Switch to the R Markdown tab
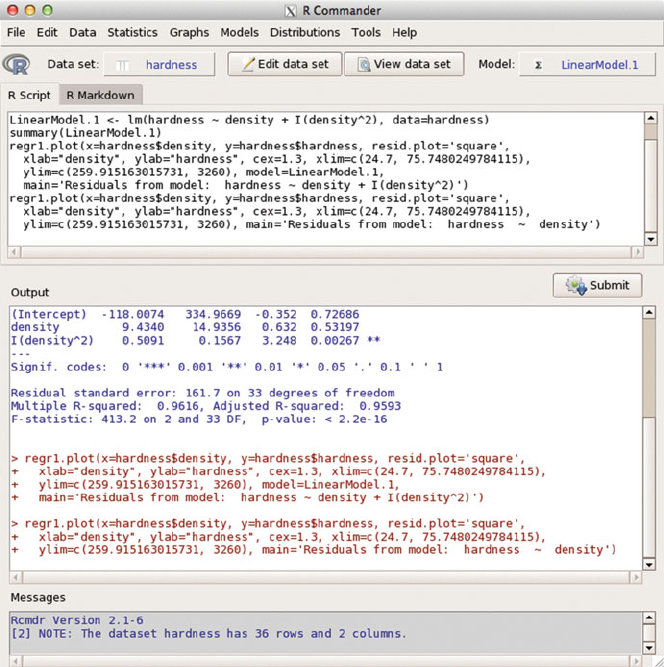The width and height of the screenshot is (664, 667). coord(100,95)
